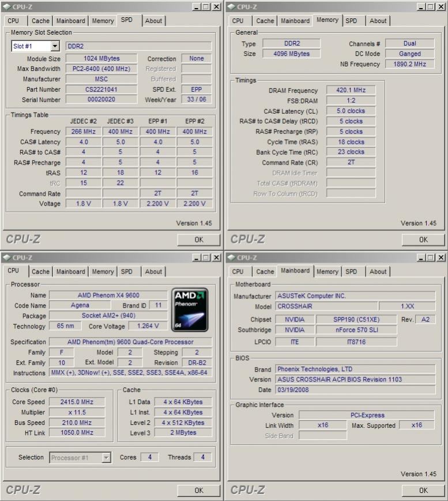Click motherboard Model field CROSSHAIR

coord(326,306)
